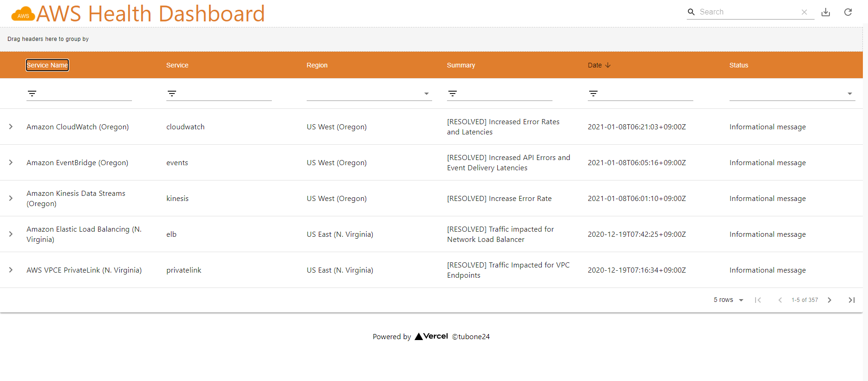Click filter icon under Summary column
This screenshot has width=868, height=381.
click(453, 94)
